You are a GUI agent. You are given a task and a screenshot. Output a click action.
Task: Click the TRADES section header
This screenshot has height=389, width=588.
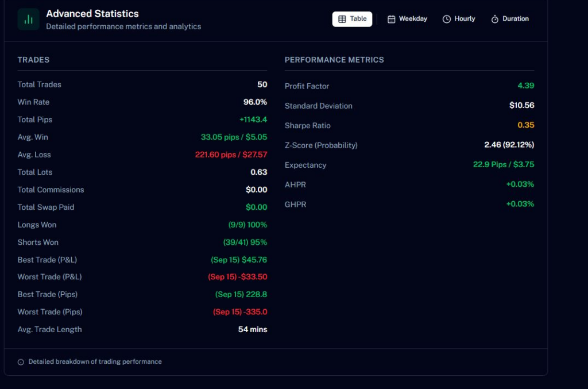coord(33,60)
